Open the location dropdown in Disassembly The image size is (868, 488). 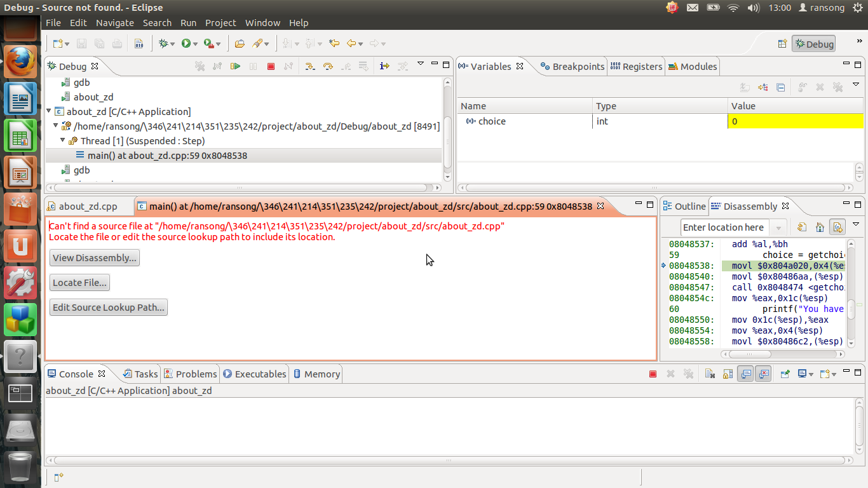[778, 227]
